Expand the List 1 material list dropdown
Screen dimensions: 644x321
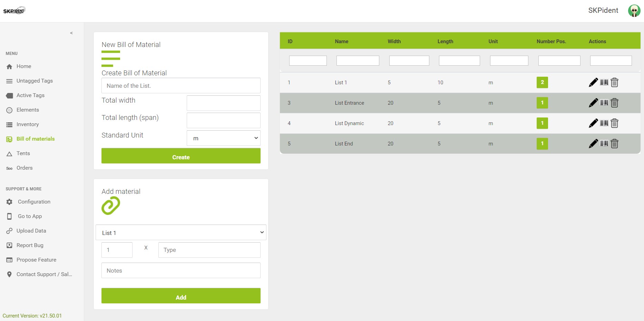181,233
